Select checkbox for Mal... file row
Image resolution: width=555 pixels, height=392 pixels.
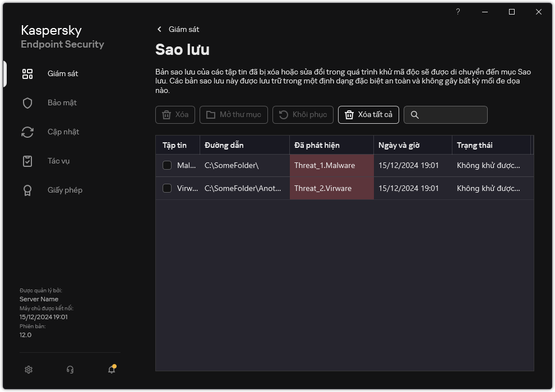coord(167,165)
